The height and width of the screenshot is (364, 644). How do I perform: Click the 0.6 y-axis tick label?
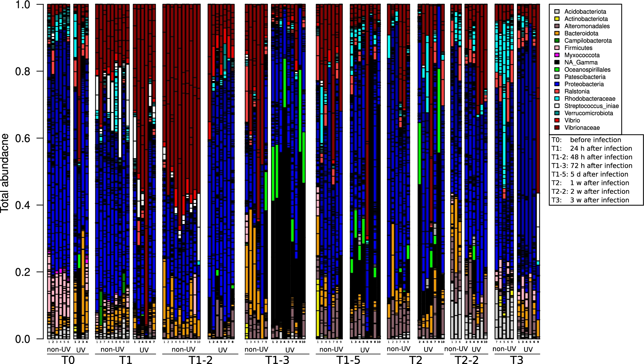[23, 138]
